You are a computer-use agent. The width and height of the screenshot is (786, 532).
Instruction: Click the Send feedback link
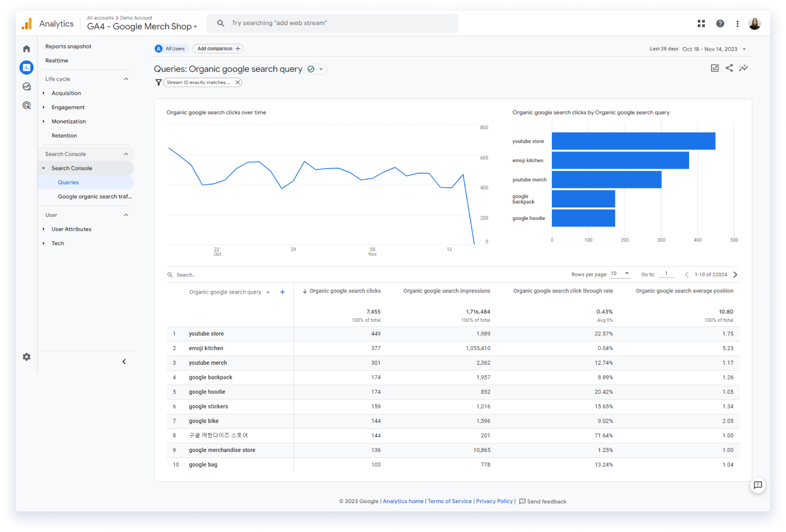point(543,502)
